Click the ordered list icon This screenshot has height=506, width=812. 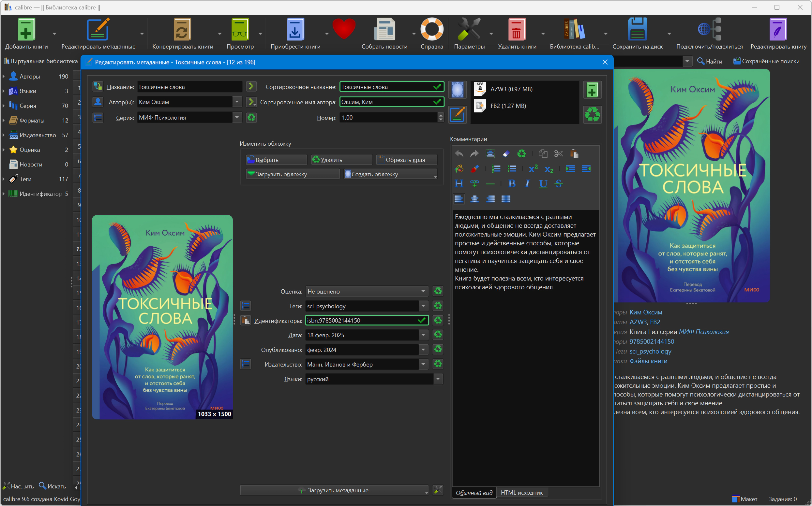click(496, 169)
